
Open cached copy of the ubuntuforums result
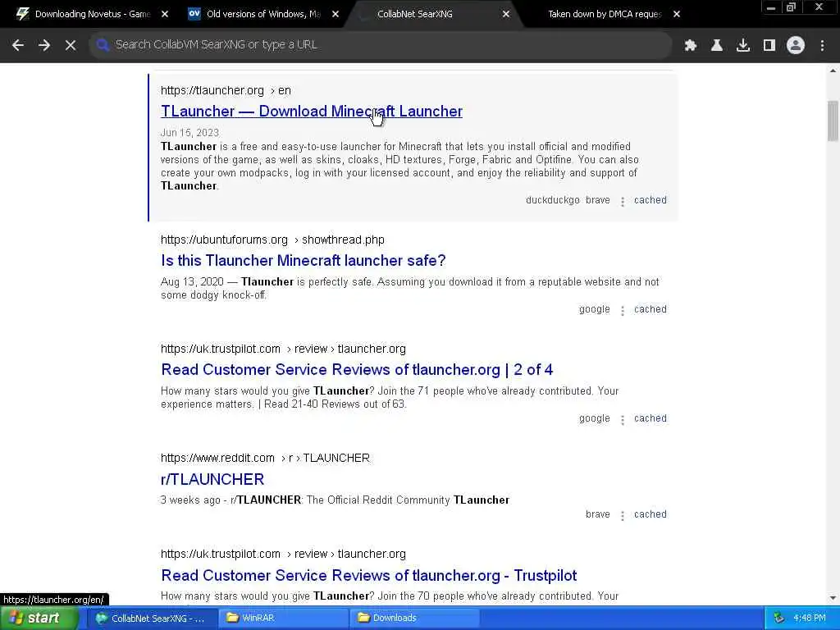click(x=651, y=309)
